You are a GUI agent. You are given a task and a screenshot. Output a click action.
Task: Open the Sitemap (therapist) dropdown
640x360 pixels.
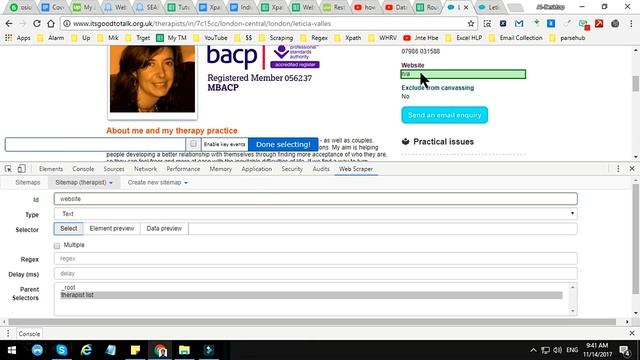[84, 182]
